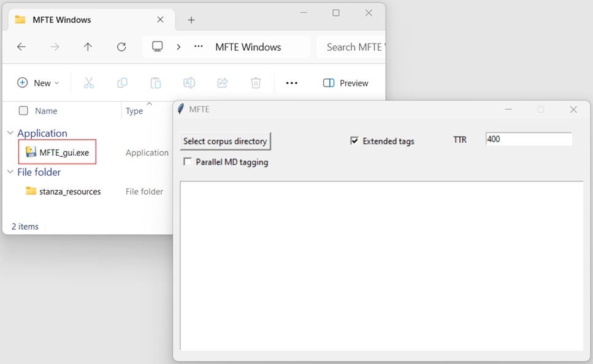Click the Paste clipboard icon
This screenshot has height=364, width=593.
coord(156,83)
